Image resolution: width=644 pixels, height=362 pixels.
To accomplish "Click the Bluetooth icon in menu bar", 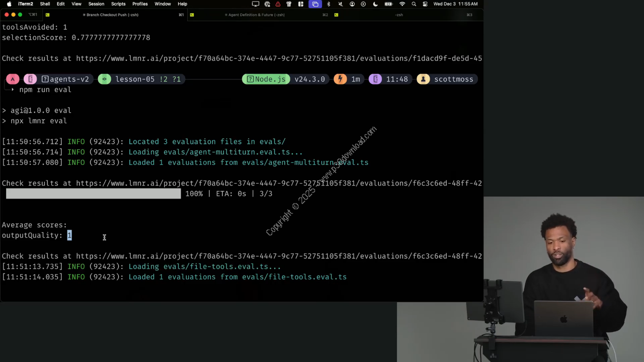I will 329,4.
